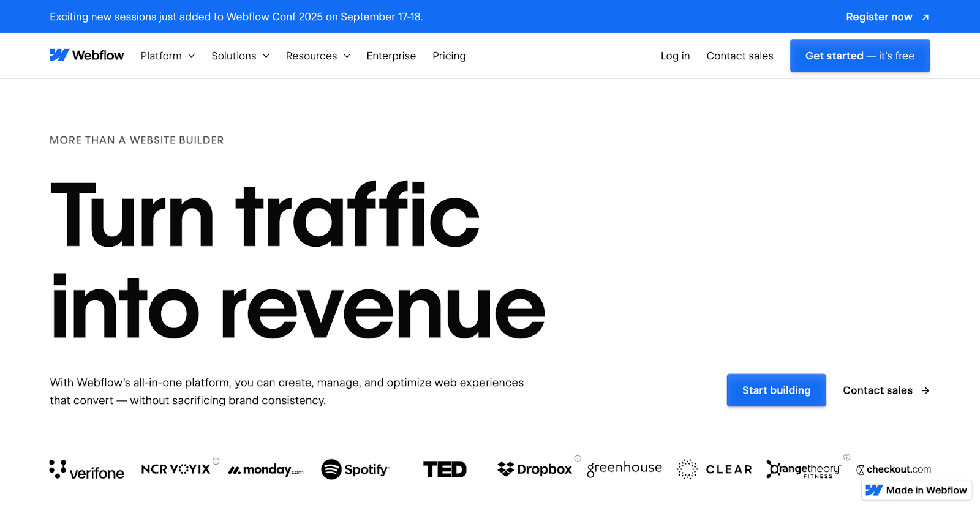Open the Pricing page
The image size is (980, 508).
coord(449,56)
